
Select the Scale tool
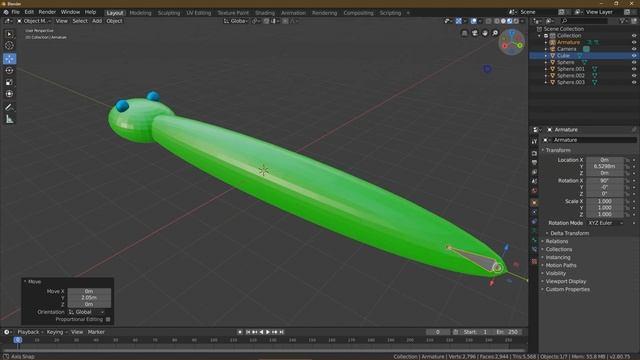(x=9, y=82)
